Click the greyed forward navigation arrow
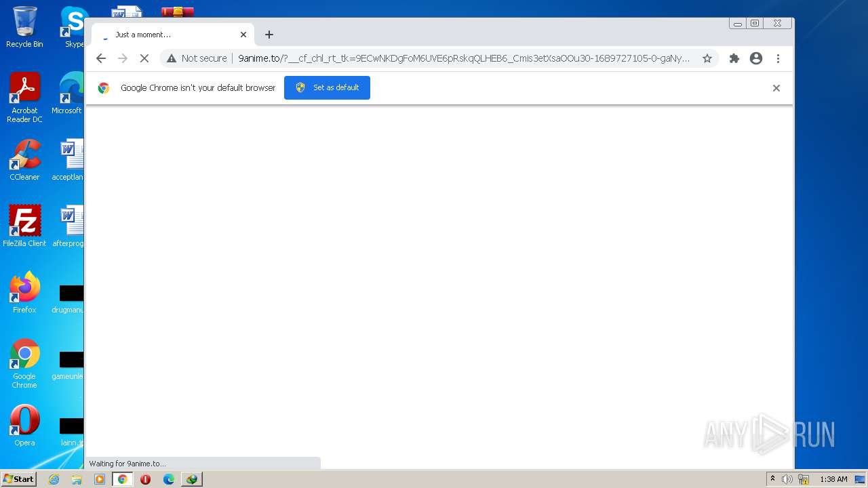Image resolution: width=868 pixels, height=488 pixels. coord(123,58)
